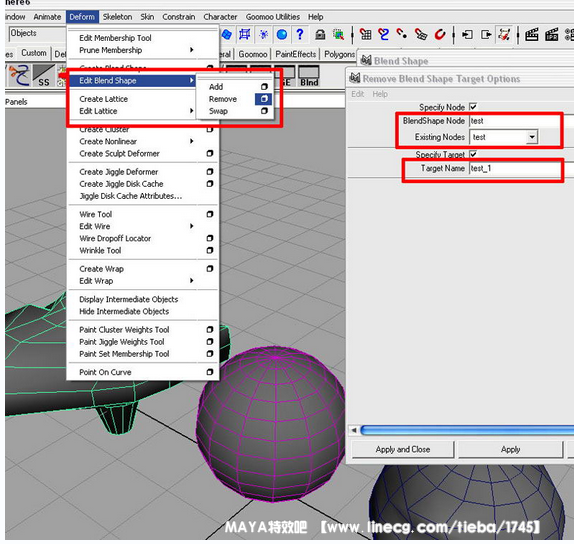Screen dimensions: 574x544
Task: Open the Skeleton menu
Action: coord(117,17)
